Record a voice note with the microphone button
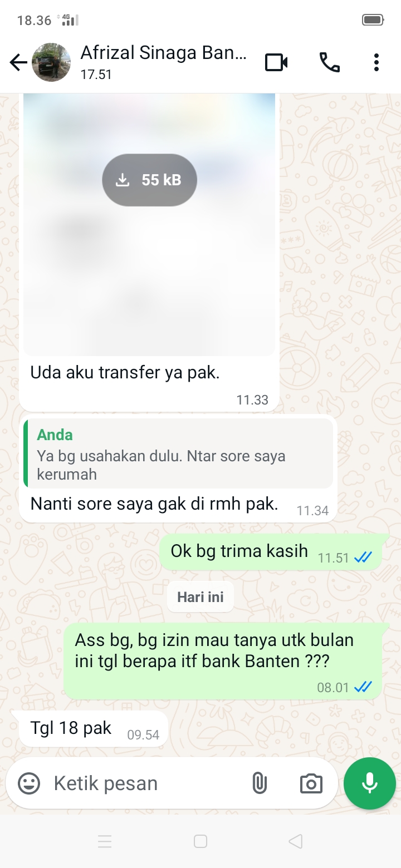The image size is (401, 868). point(370,783)
